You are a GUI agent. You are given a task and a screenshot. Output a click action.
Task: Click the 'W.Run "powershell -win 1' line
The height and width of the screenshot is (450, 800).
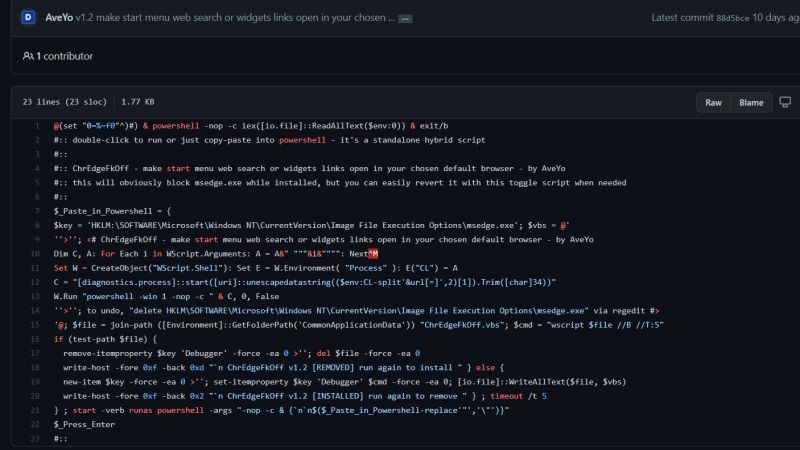point(166,296)
